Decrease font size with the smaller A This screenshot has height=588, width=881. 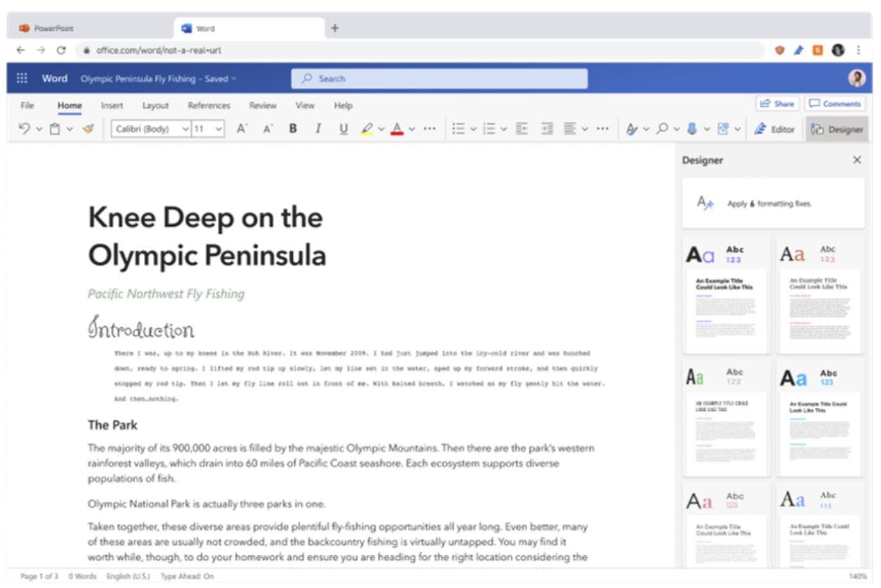[x=268, y=128]
